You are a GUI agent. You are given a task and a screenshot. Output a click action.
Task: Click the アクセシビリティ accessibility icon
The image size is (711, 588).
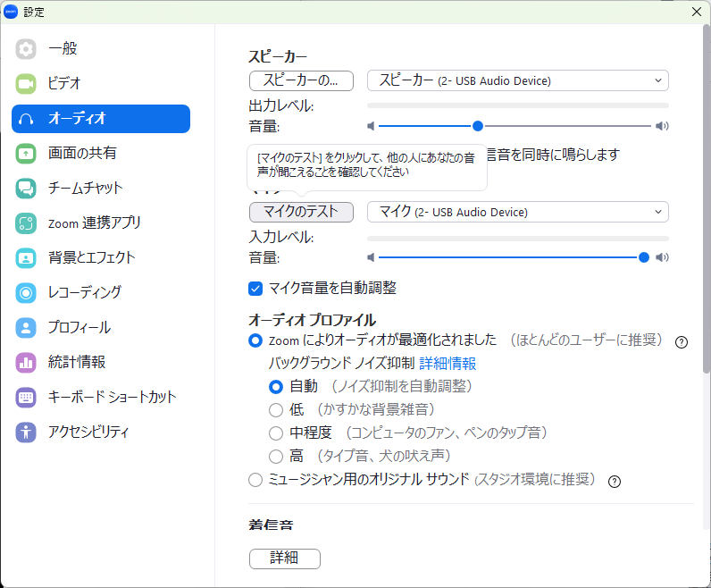pyautogui.click(x=26, y=432)
